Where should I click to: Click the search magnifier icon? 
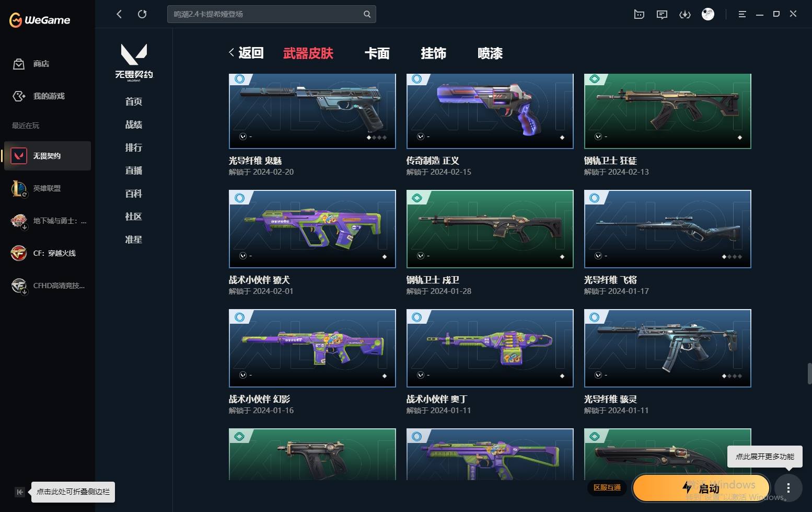pos(367,14)
